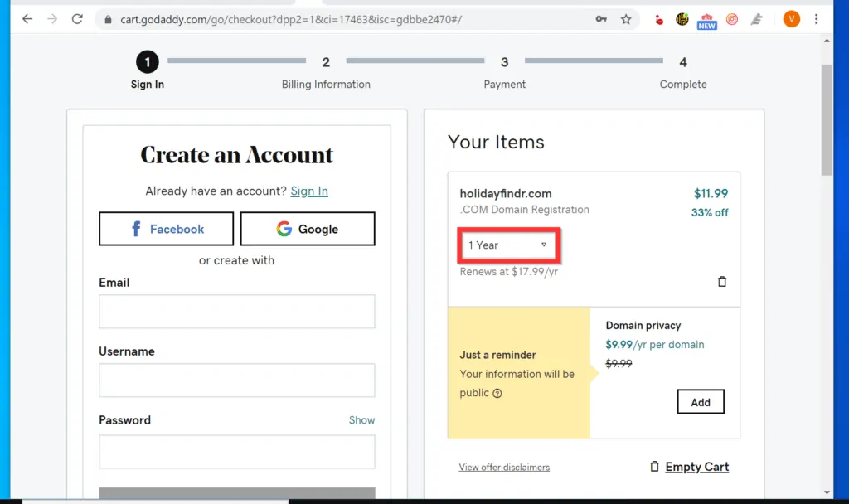Empty the cart
Viewport: 849px width, 504px height.
(x=689, y=467)
